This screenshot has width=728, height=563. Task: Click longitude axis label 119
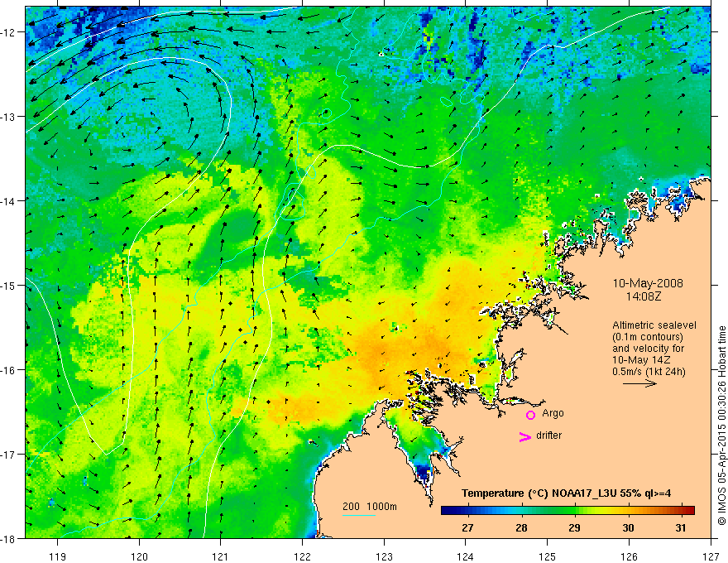coord(58,556)
